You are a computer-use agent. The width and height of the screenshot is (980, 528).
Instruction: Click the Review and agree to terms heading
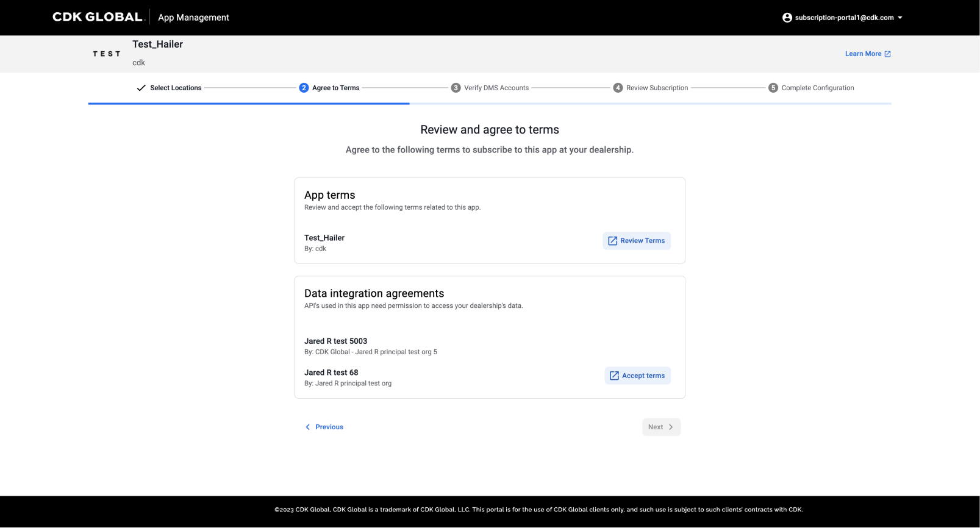(x=490, y=129)
